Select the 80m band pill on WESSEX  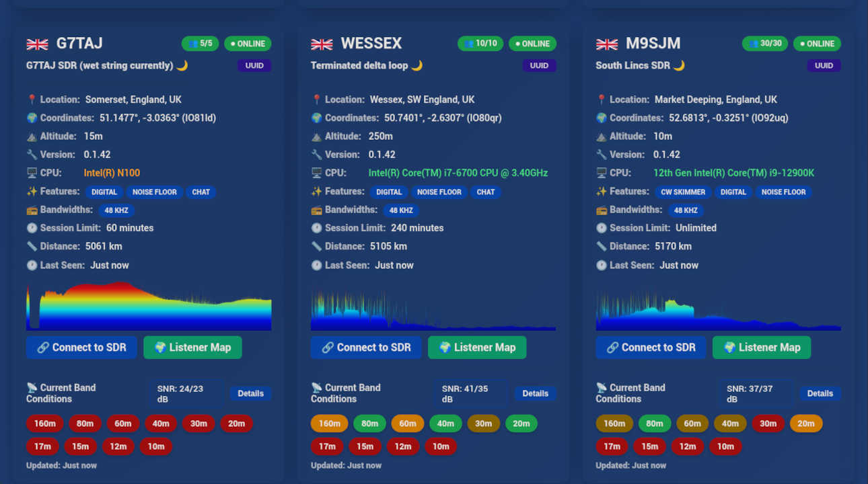(x=369, y=424)
